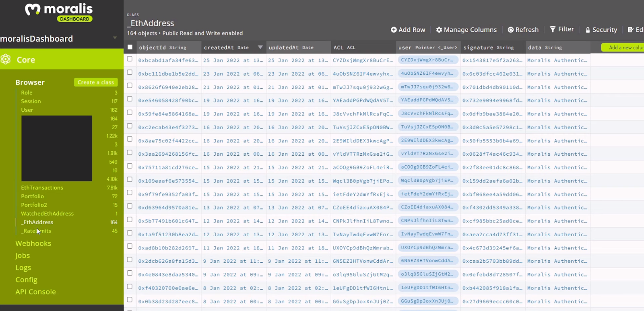
Task: Click the createdAt sort arrow
Action: (x=260, y=47)
